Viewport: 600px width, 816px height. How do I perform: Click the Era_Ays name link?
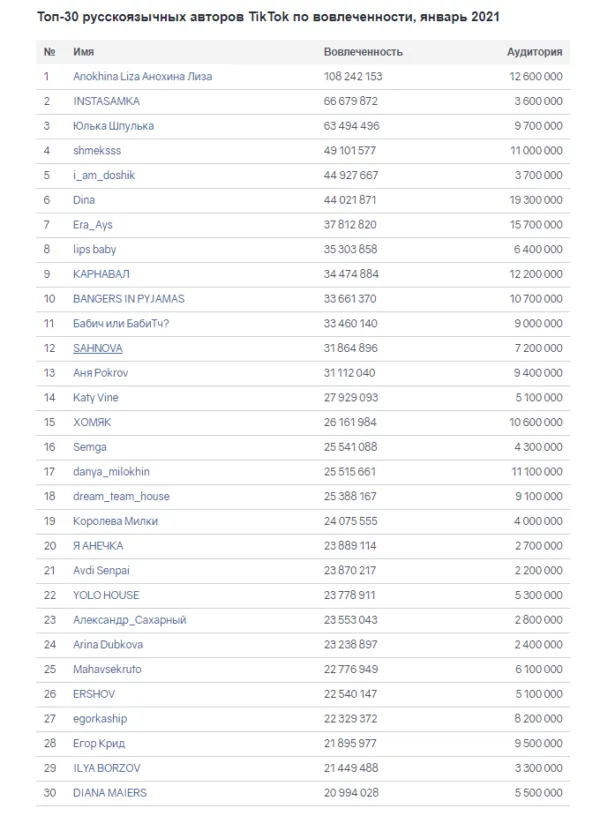(93, 225)
